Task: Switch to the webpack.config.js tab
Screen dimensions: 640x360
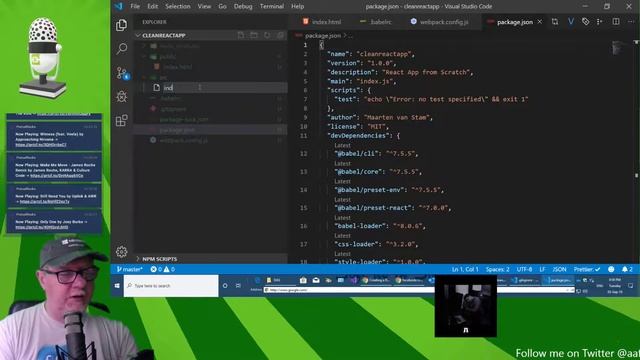Action: point(440,22)
